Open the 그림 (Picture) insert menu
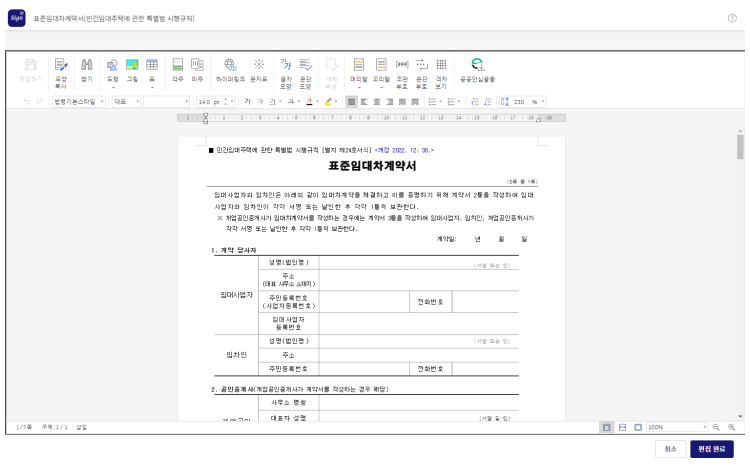The image size is (750, 470). coord(132,68)
